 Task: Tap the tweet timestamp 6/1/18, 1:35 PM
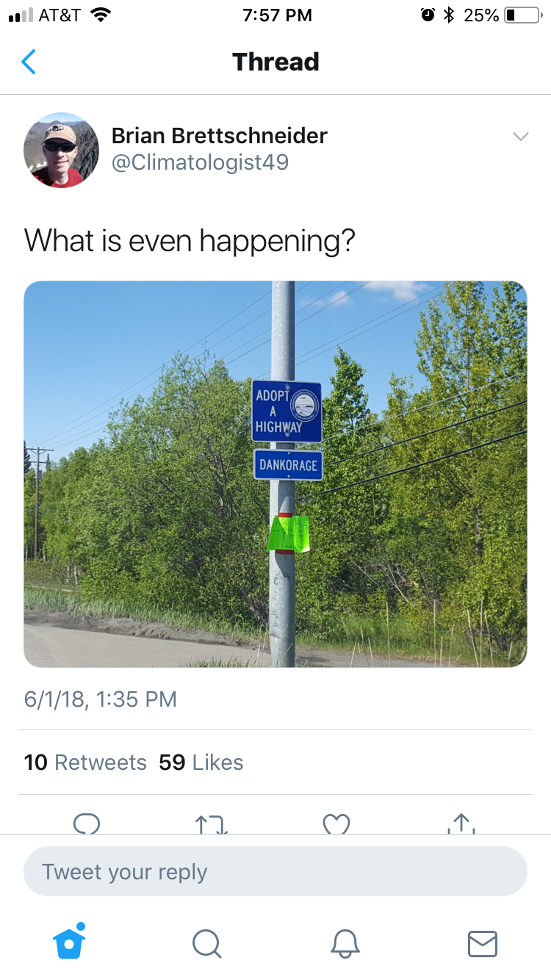pos(101,699)
